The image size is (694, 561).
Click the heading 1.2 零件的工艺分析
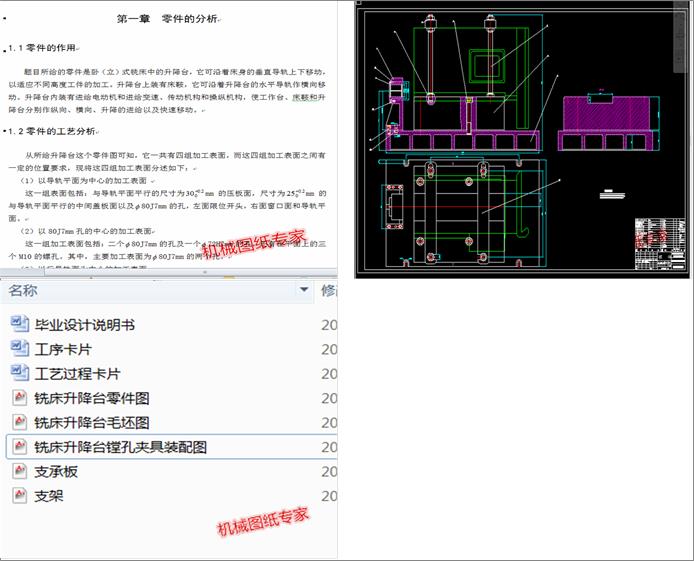[x=52, y=131]
